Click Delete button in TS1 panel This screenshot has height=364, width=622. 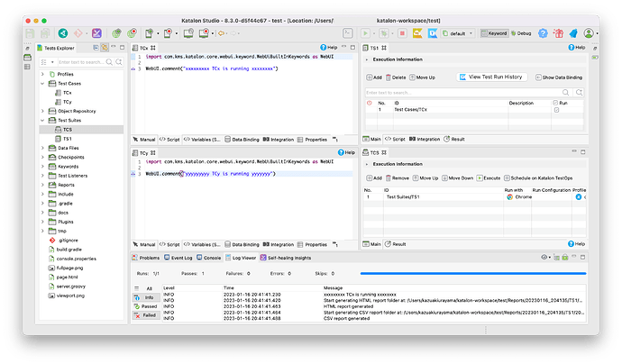click(396, 77)
